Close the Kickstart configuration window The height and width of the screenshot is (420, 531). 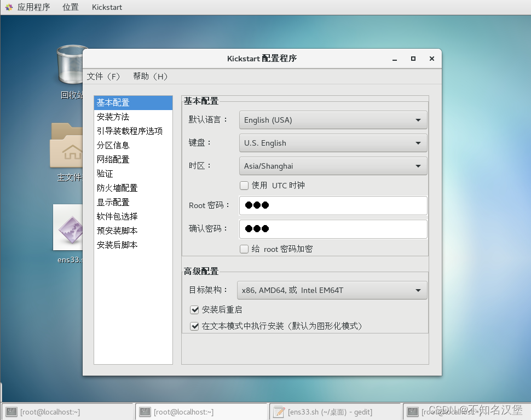coord(432,59)
